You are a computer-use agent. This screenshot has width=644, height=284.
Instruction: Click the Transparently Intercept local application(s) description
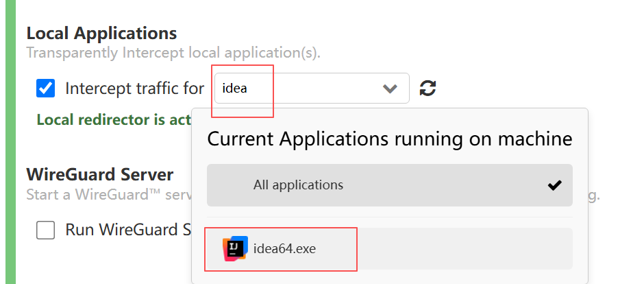[173, 53]
